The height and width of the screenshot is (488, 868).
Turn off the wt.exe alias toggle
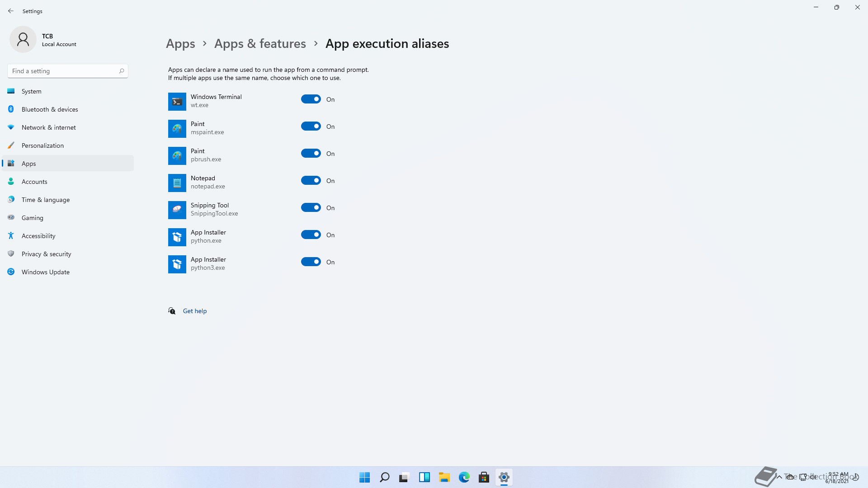coord(311,99)
